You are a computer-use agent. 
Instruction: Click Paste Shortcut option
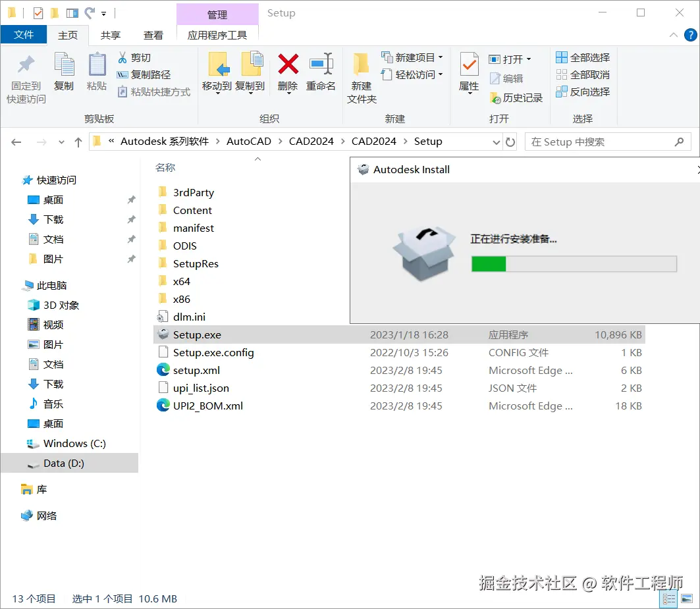tap(154, 92)
